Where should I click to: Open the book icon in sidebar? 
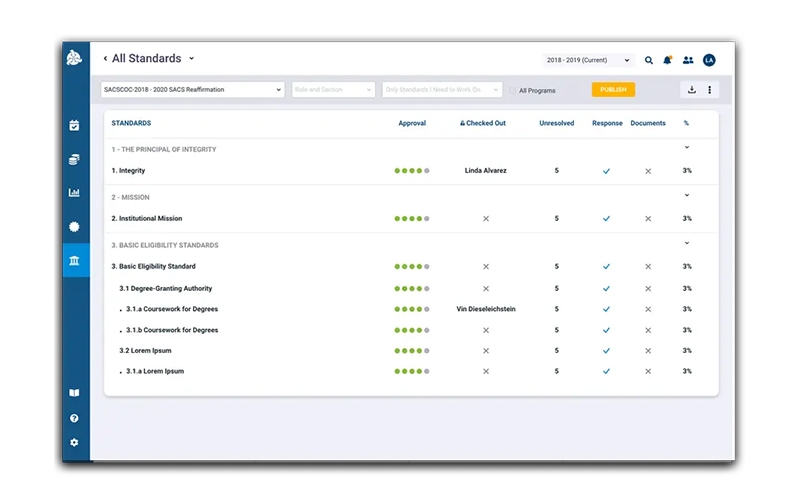pyautogui.click(x=74, y=393)
